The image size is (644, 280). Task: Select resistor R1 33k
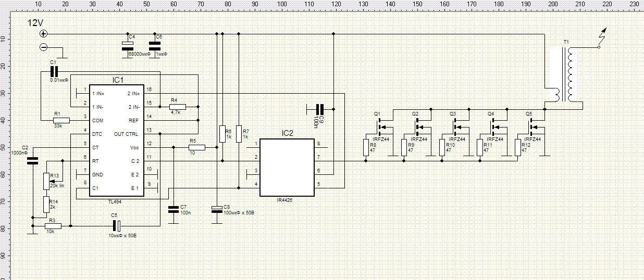click(x=61, y=120)
